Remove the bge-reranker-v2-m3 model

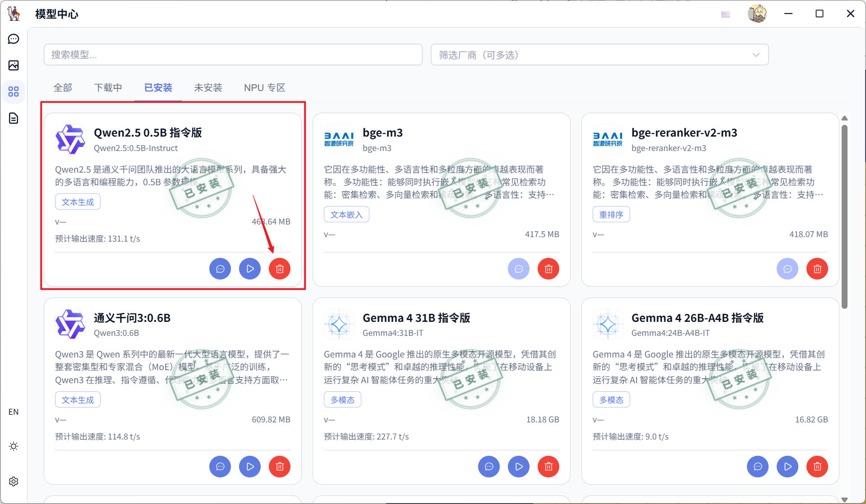pyautogui.click(x=817, y=269)
